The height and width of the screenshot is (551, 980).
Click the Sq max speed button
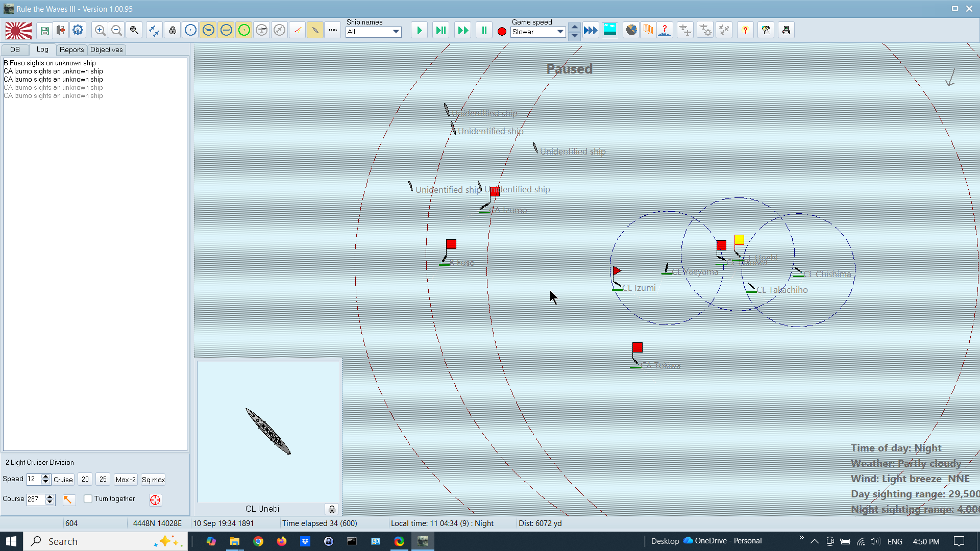point(153,480)
